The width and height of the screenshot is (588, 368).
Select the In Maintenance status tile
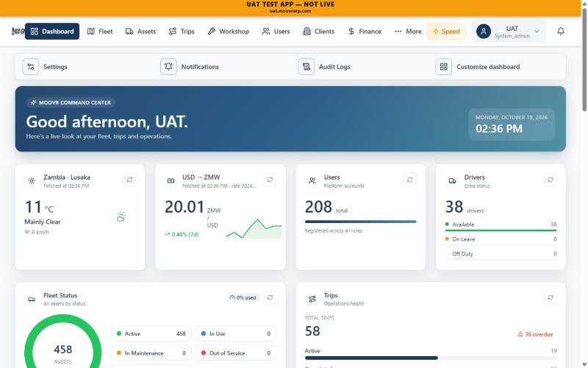click(151, 353)
